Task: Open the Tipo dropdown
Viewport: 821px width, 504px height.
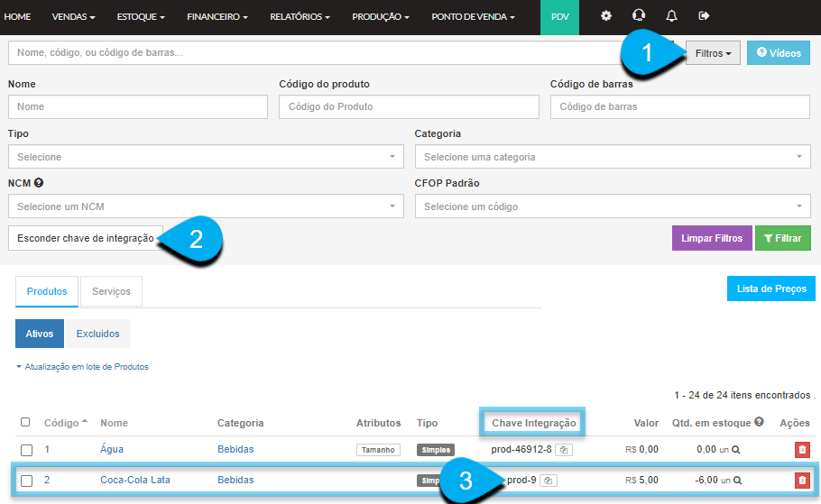Action: (x=206, y=157)
